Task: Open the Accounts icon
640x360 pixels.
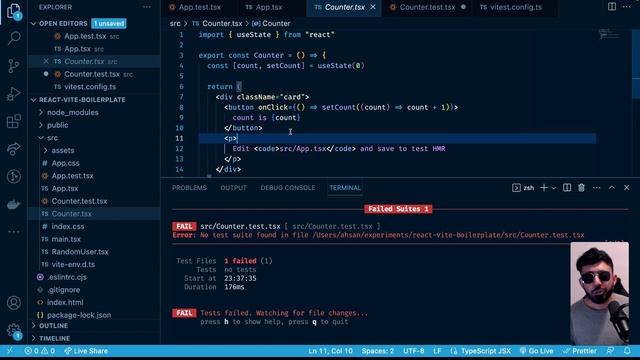Action: [13, 303]
